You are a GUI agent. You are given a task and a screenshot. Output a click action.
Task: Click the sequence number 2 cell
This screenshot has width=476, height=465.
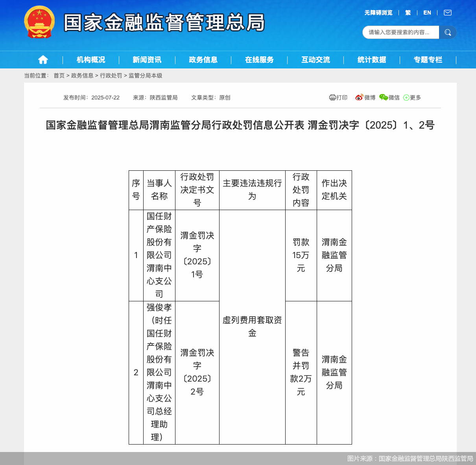(x=136, y=373)
